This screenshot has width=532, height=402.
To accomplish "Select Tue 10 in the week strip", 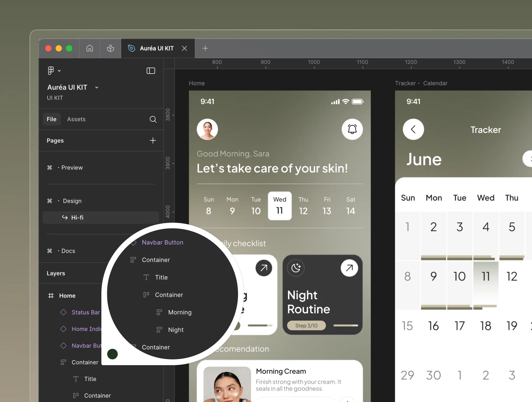I will [256, 206].
